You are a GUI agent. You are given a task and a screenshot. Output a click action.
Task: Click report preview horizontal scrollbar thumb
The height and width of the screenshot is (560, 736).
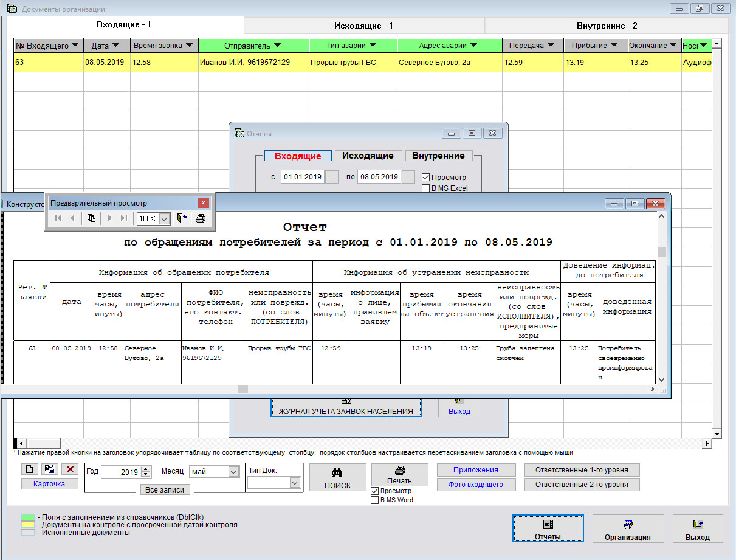tap(243, 389)
